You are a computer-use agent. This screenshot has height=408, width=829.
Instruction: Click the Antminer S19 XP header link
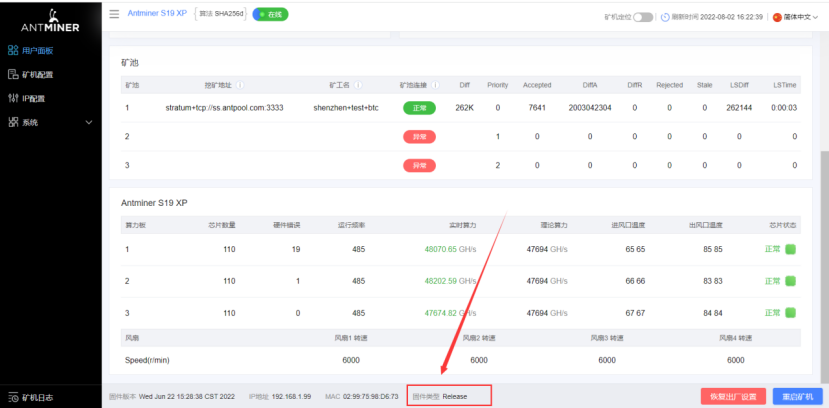tap(157, 13)
